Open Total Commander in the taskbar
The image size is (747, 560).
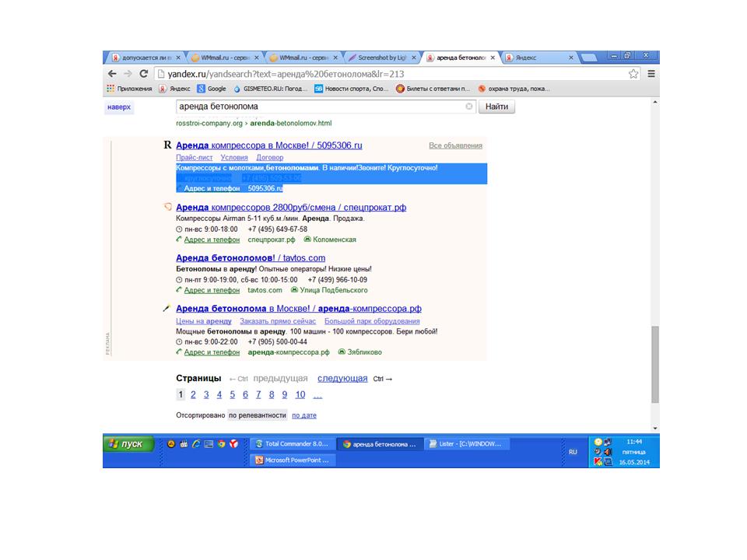point(293,444)
